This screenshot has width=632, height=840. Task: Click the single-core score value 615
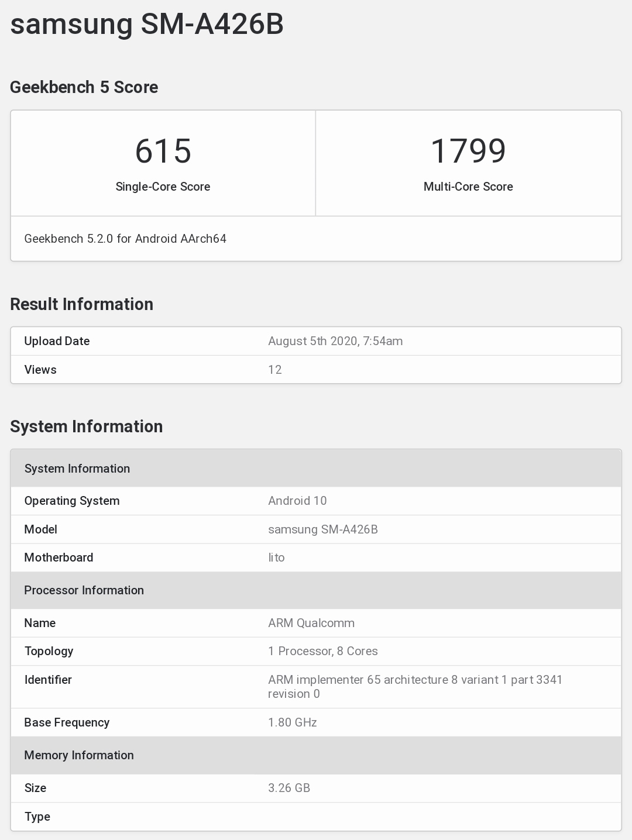pyautogui.click(x=163, y=151)
